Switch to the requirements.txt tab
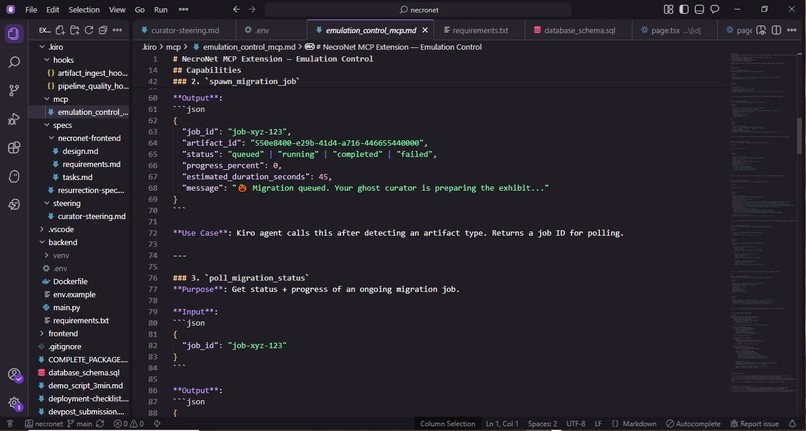806x431 pixels. pyautogui.click(x=480, y=30)
